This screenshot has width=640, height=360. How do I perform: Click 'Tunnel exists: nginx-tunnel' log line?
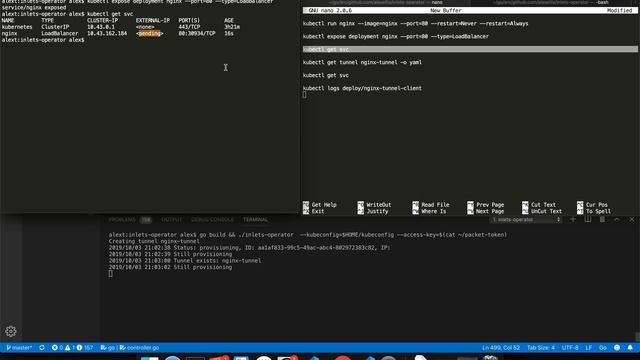pyautogui.click(x=184, y=261)
